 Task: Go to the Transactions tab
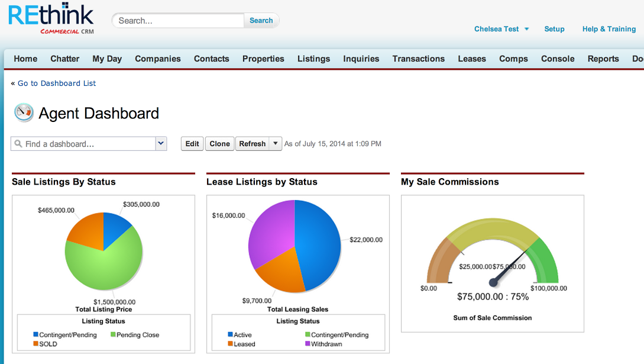pos(418,59)
